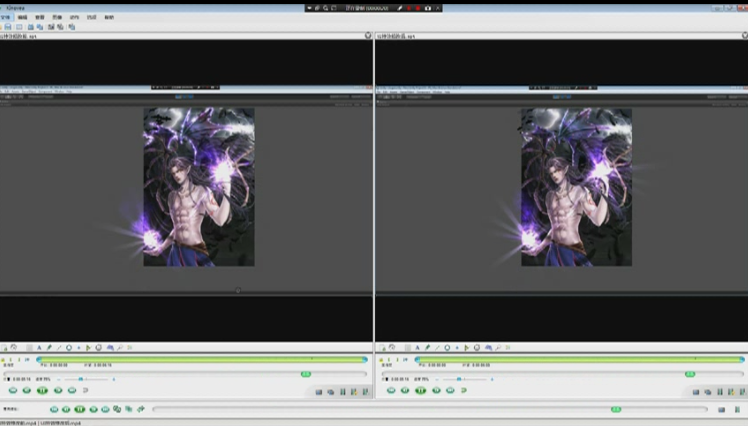
Task: Select the pencil tool in right player
Action: click(427, 348)
